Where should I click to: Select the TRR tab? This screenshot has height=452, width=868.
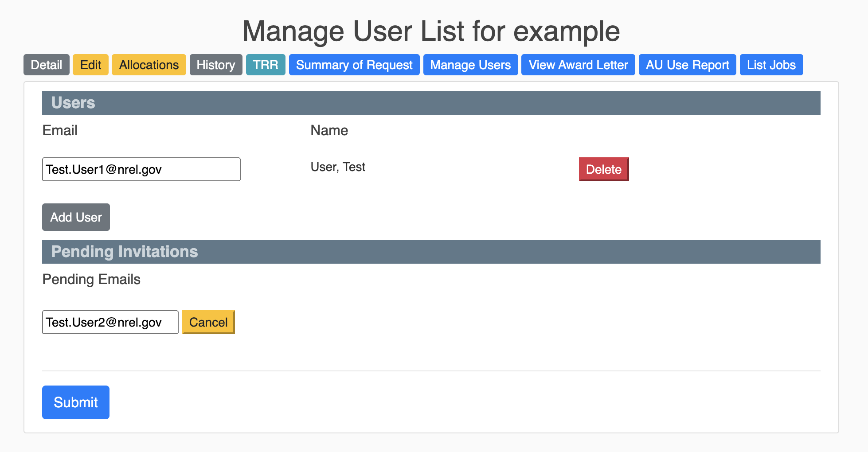point(266,65)
